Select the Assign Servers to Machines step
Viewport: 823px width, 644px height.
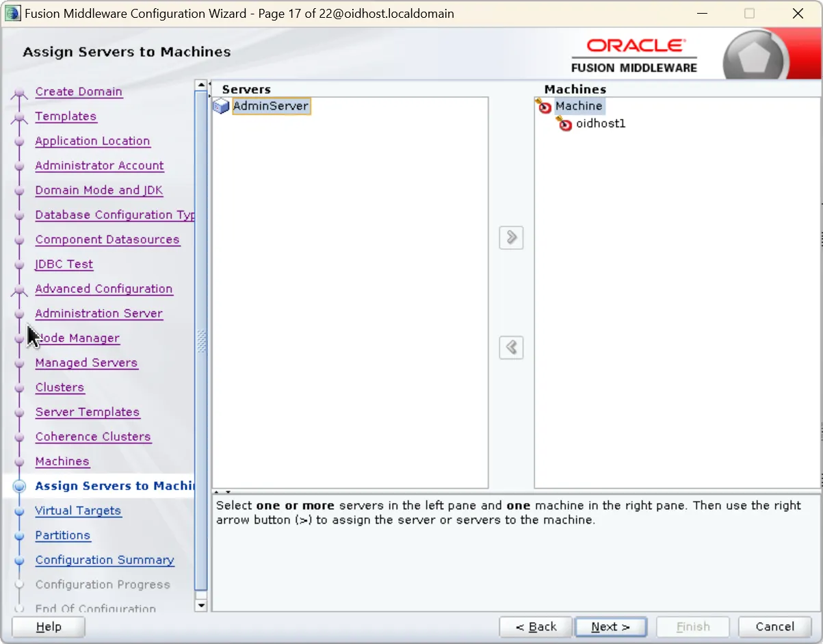point(115,486)
